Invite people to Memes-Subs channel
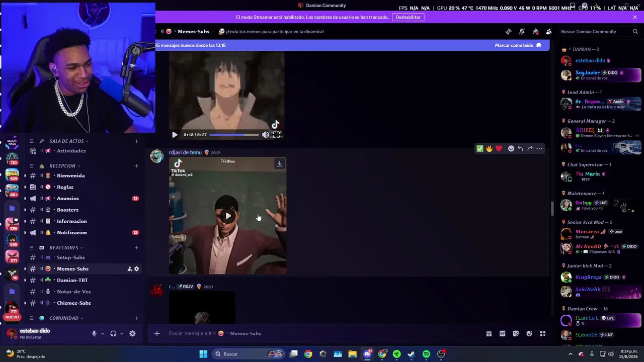The image size is (644, 362). [x=130, y=269]
